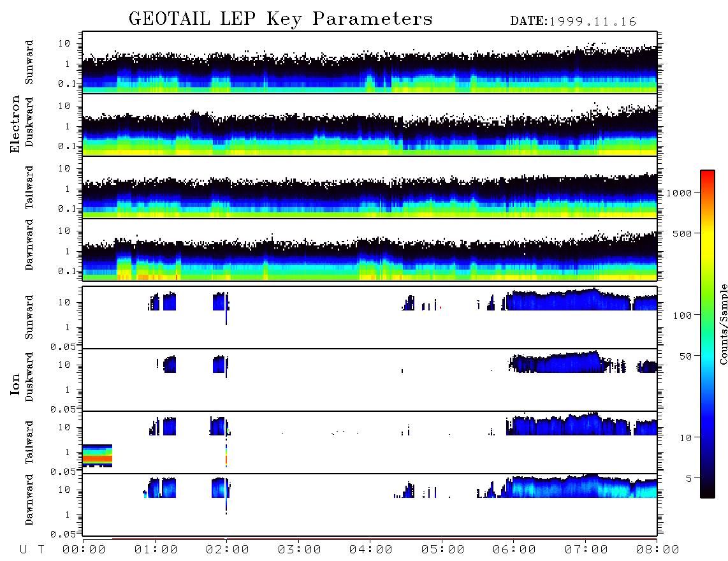728x561 pixels.
Task: Click the '03:00' time axis label
Action: (299, 550)
